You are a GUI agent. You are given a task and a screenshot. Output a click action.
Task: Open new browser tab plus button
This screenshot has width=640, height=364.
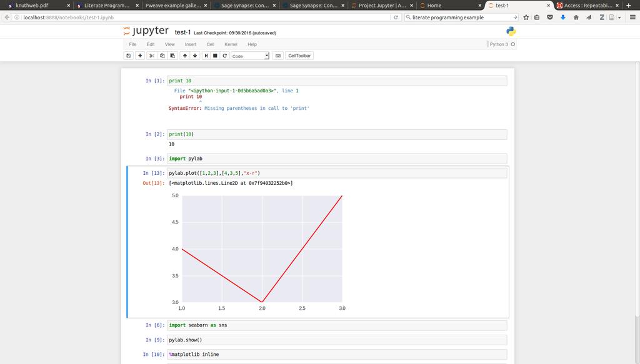click(629, 6)
